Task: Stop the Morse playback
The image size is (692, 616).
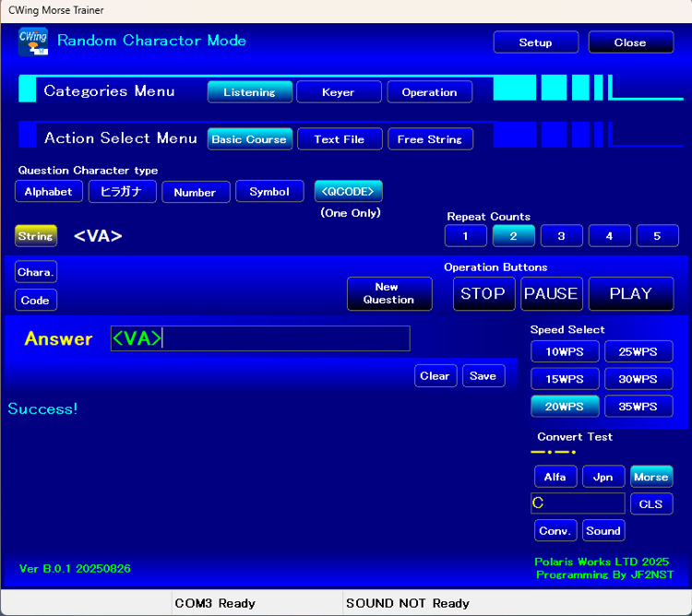Action: (483, 294)
